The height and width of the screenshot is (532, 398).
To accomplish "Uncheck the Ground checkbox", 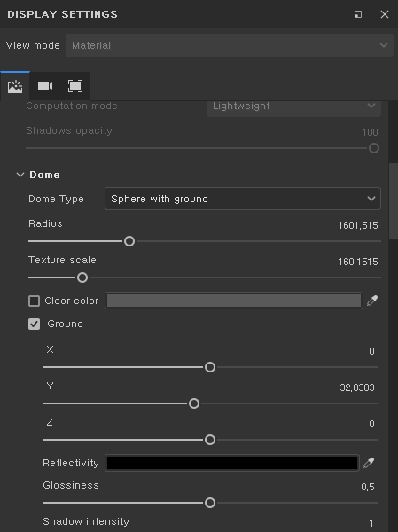I will click(34, 324).
